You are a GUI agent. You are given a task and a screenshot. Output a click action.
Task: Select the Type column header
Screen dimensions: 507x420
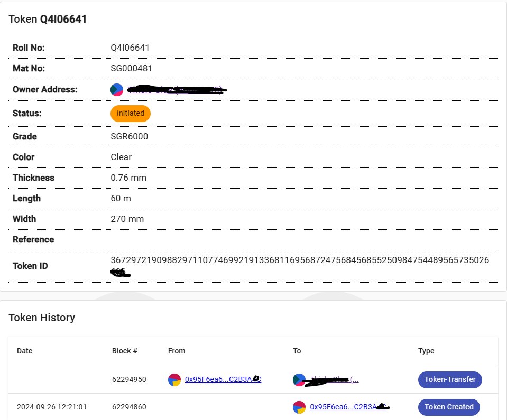[x=426, y=351]
